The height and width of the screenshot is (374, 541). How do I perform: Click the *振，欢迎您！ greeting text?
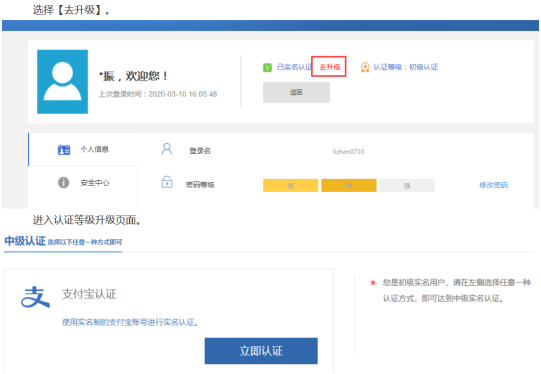(133, 76)
